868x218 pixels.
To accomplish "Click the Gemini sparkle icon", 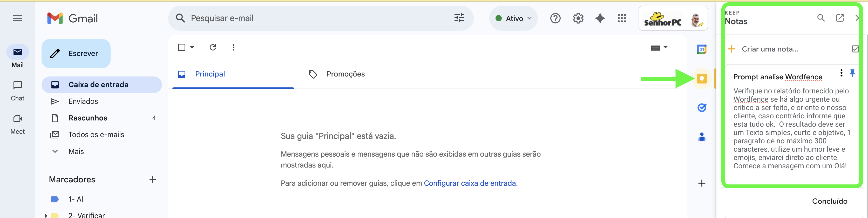I will pos(600,18).
